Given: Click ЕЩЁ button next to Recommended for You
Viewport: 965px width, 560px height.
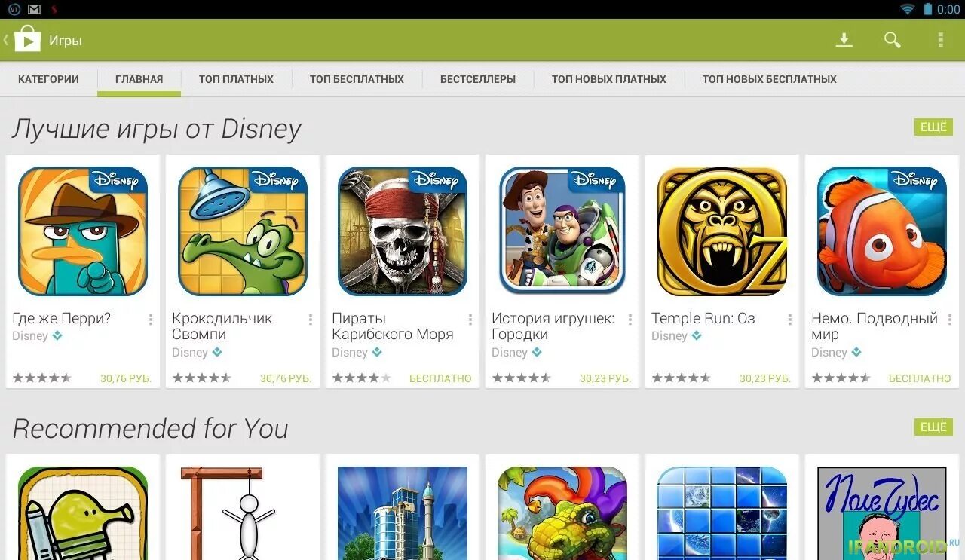Looking at the screenshot, I should point(933,427).
